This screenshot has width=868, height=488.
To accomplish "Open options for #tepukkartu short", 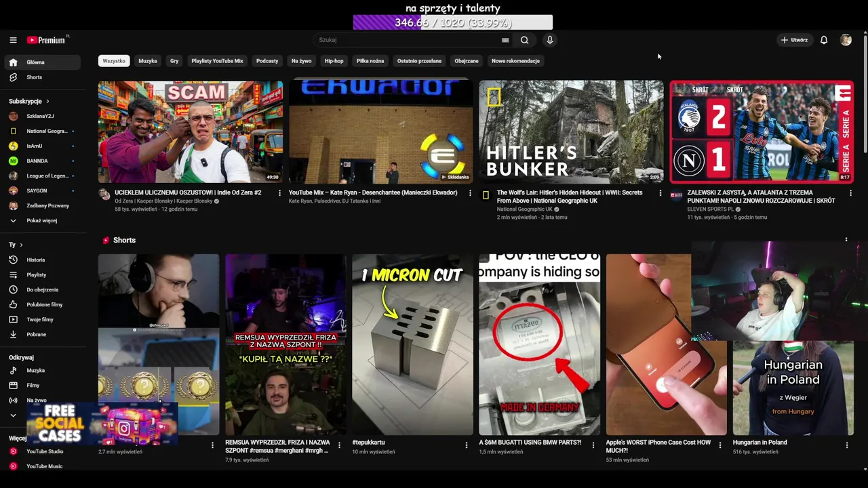I will (x=467, y=445).
